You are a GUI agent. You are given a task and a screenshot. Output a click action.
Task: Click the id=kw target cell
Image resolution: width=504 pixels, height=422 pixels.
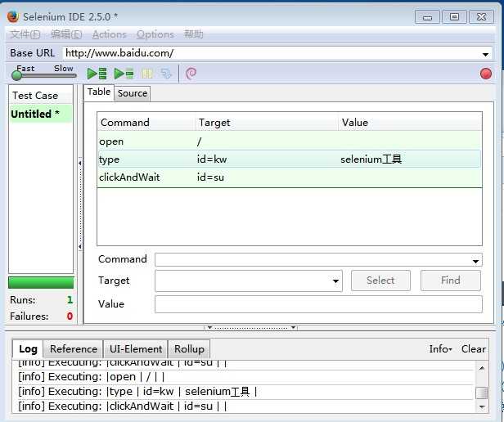212,159
